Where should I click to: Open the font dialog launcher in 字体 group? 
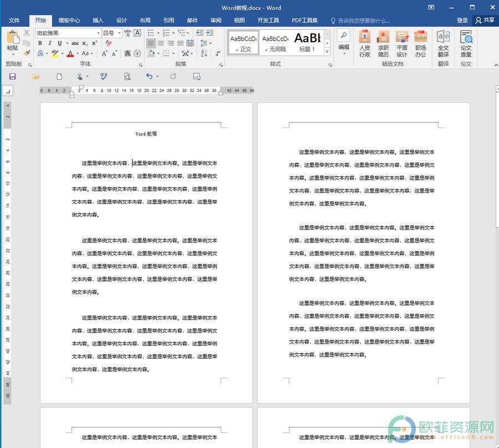pos(140,65)
